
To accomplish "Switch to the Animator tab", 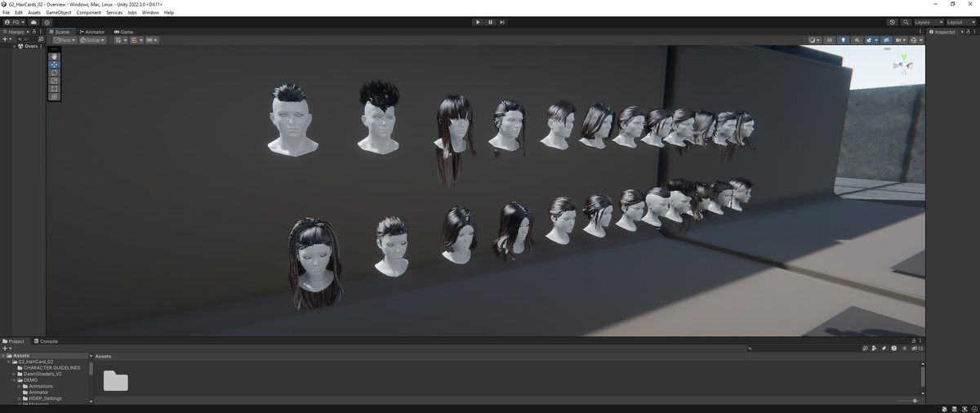I will pos(92,32).
